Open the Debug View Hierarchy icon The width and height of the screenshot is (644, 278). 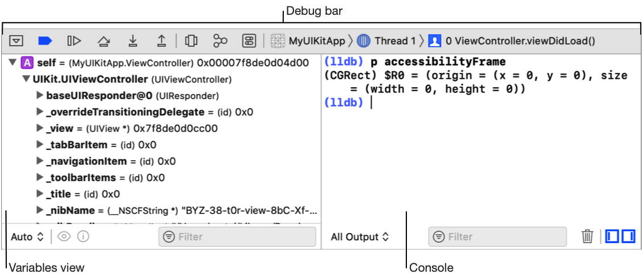point(191,40)
